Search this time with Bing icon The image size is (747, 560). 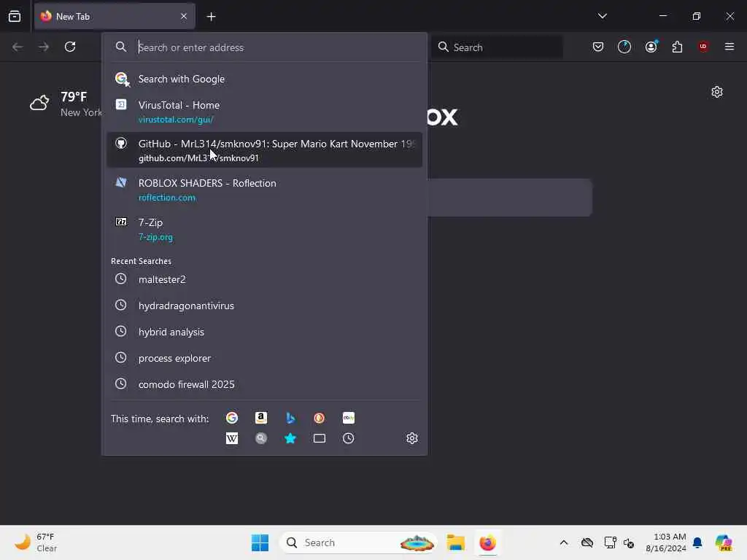coord(290,418)
